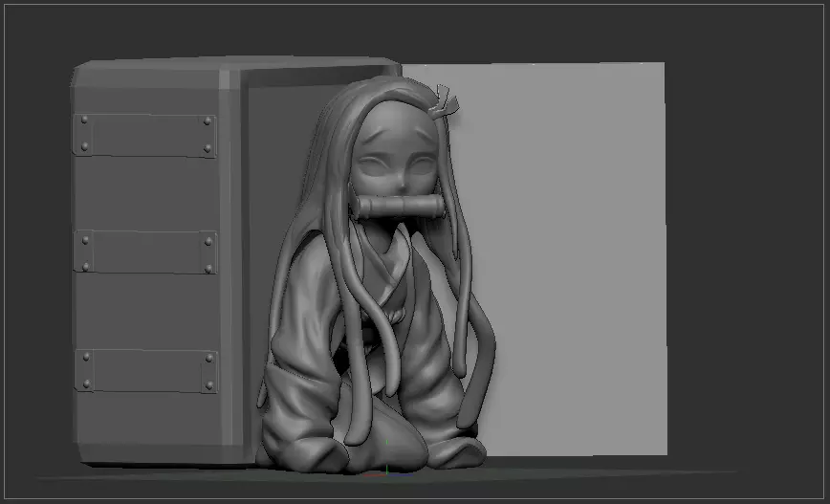Click the bamboo muzzle on the character
The height and width of the screenshot is (504, 830).
pos(399,206)
